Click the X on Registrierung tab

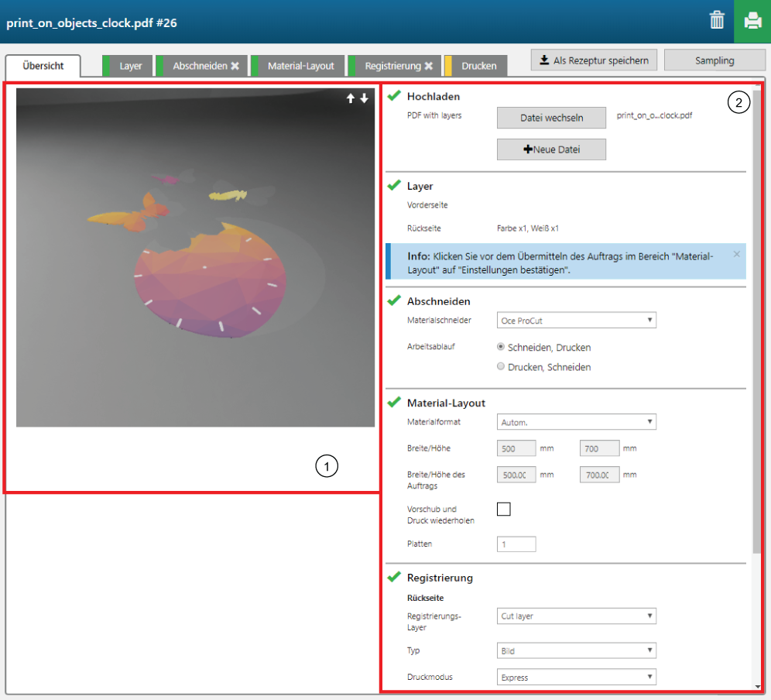click(x=428, y=67)
